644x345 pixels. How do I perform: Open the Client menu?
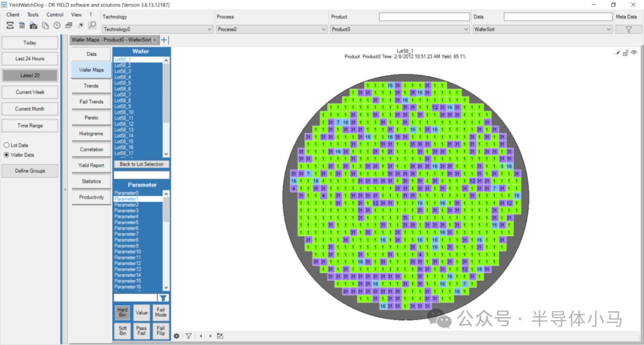point(13,14)
